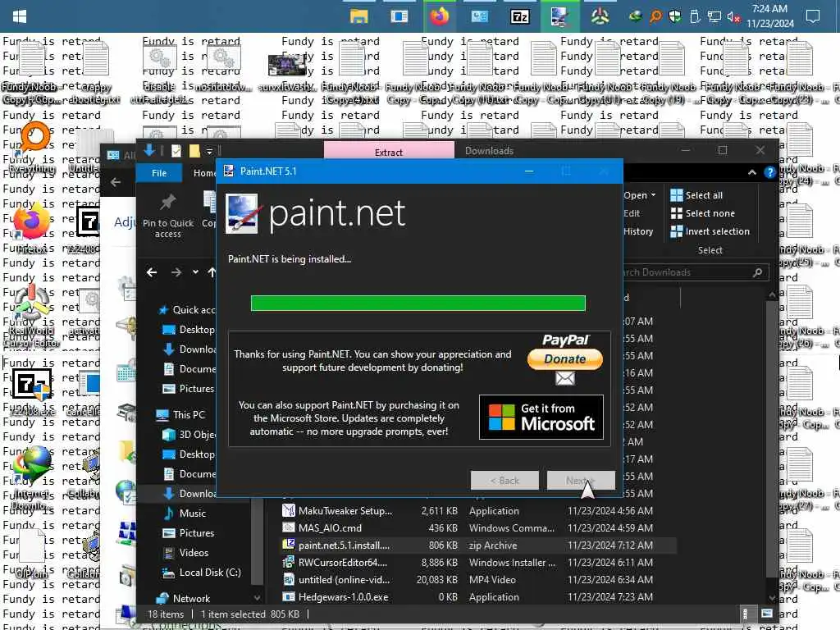Focus the Search Downloads box
The width and height of the screenshot is (840, 630).
(691, 272)
